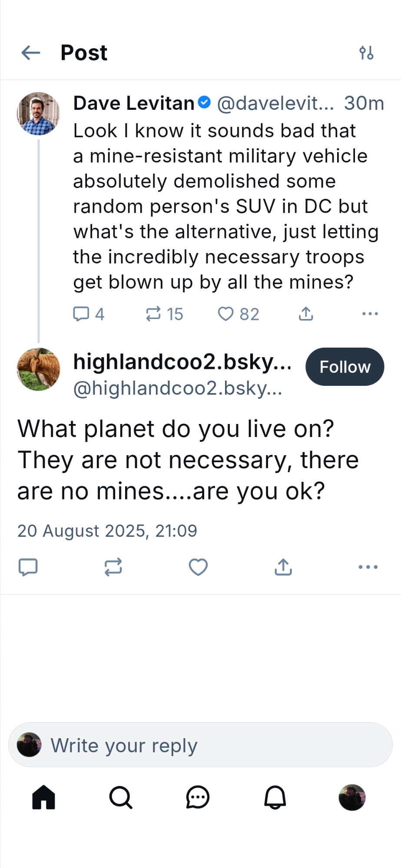Repost Dave Levitan's post

click(x=153, y=314)
